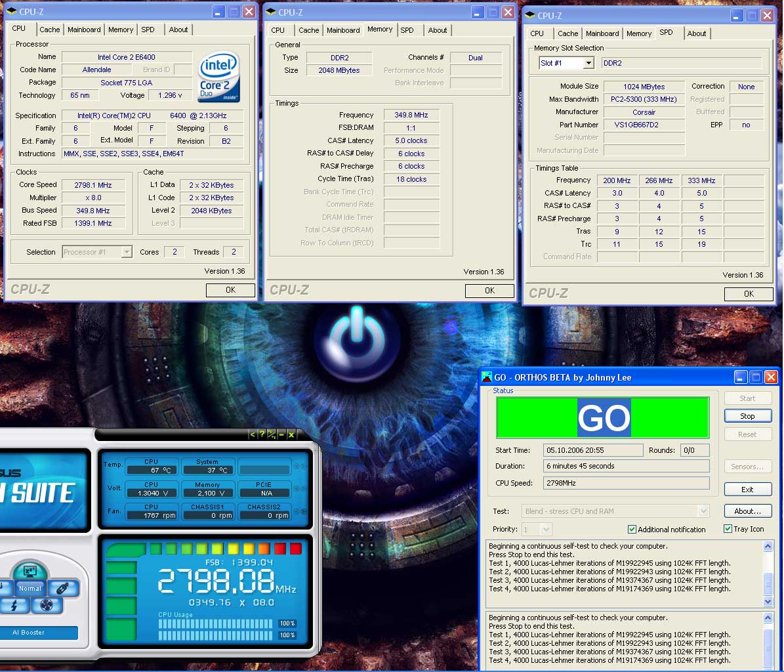Click the CPU temperature reading 67 °C
Image resolution: width=784 pixels, height=672 pixels.
click(152, 470)
